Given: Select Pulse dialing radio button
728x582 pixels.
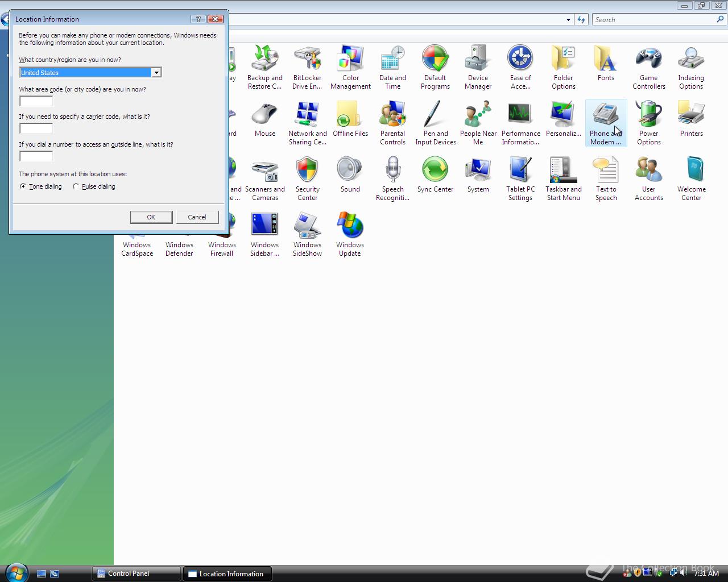Looking at the screenshot, I should click(x=94, y=186).
